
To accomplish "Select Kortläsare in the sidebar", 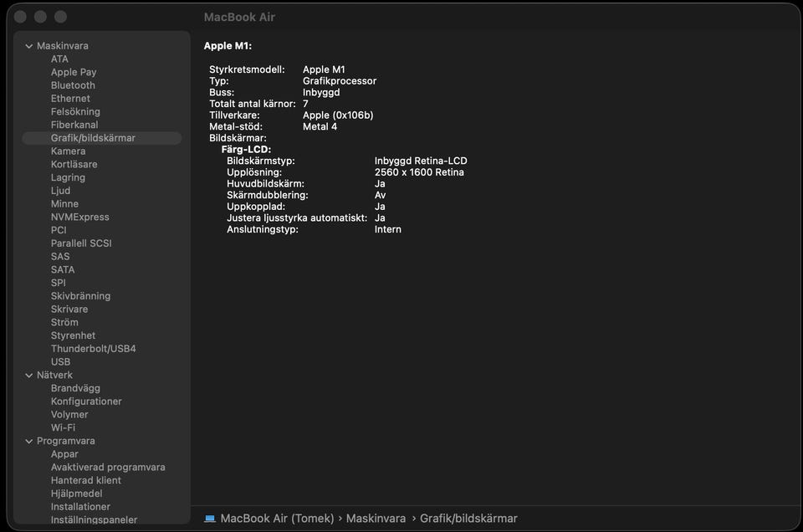I will (x=74, y=164).
